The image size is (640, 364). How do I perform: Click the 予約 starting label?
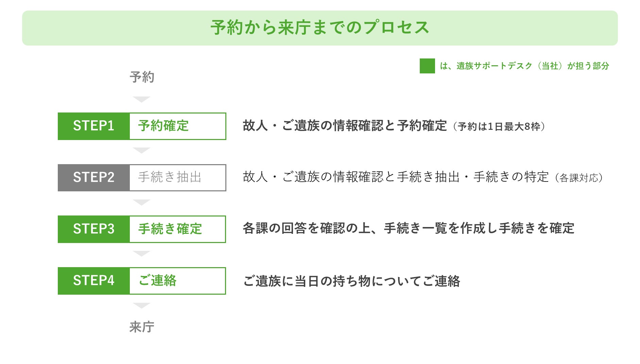[142, 77]
